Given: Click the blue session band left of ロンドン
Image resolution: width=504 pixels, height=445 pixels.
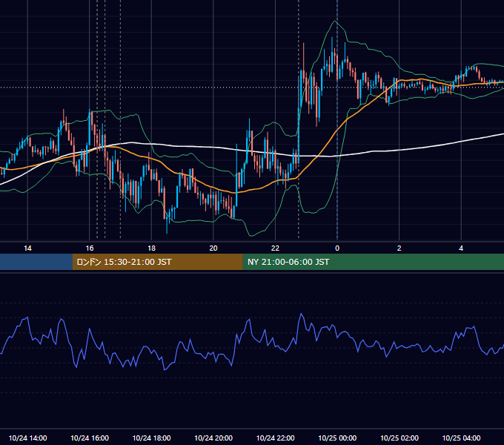Looking at the screenshot, I should [36, 262].
